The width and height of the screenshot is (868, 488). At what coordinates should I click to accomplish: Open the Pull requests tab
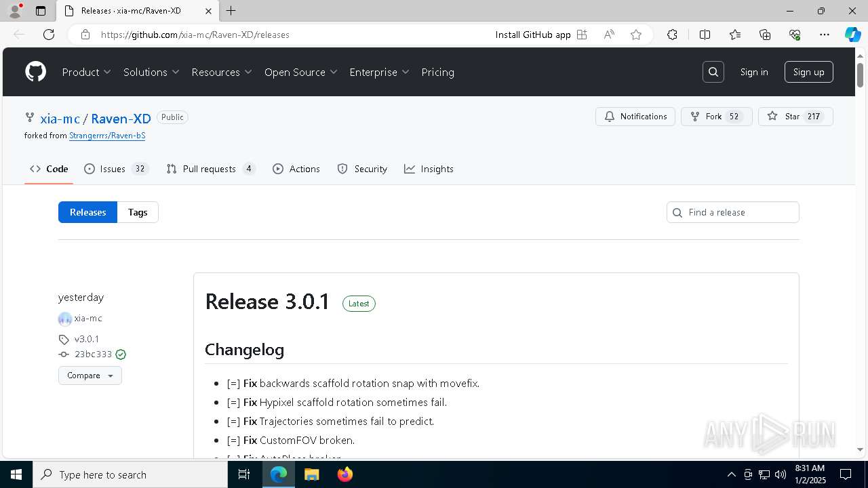[x=211, y=169]
